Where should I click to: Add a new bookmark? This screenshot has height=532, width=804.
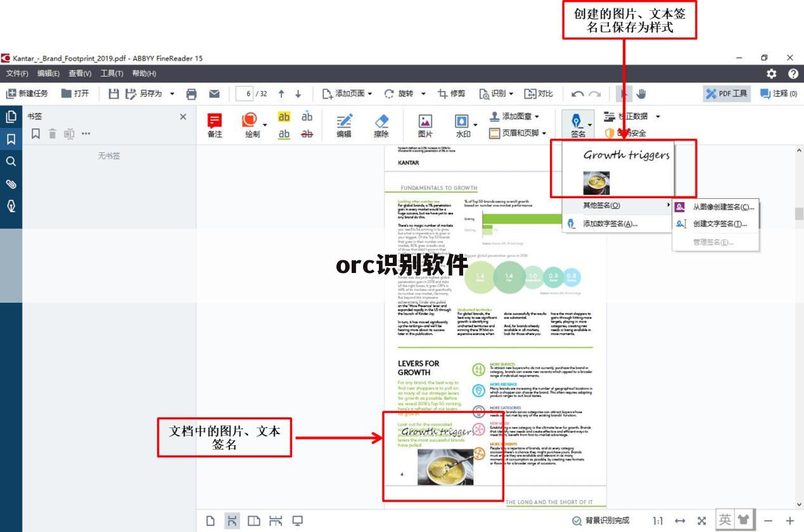tap(35, 134)
